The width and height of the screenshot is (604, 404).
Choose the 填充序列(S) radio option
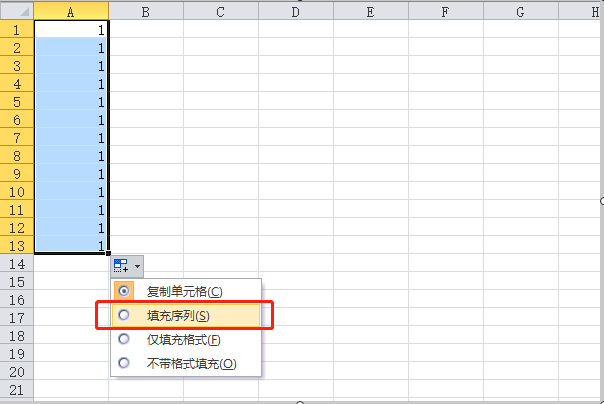tap(186, 315)
